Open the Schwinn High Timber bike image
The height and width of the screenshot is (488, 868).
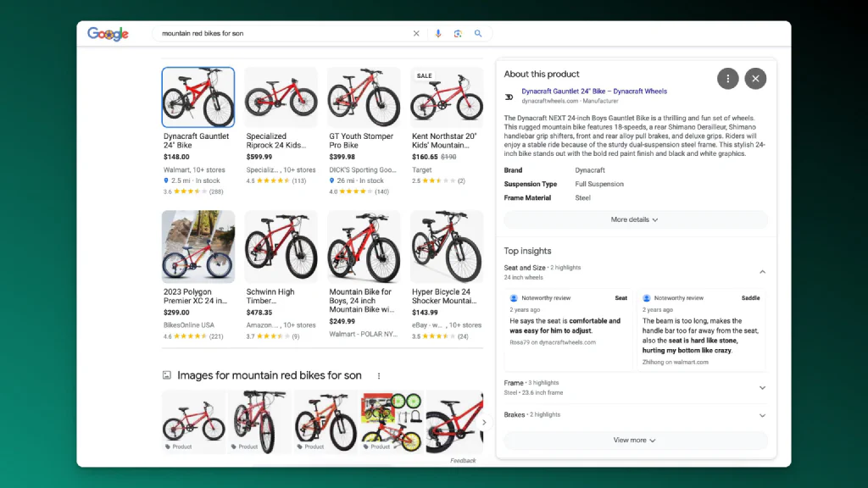pos(281,247)
